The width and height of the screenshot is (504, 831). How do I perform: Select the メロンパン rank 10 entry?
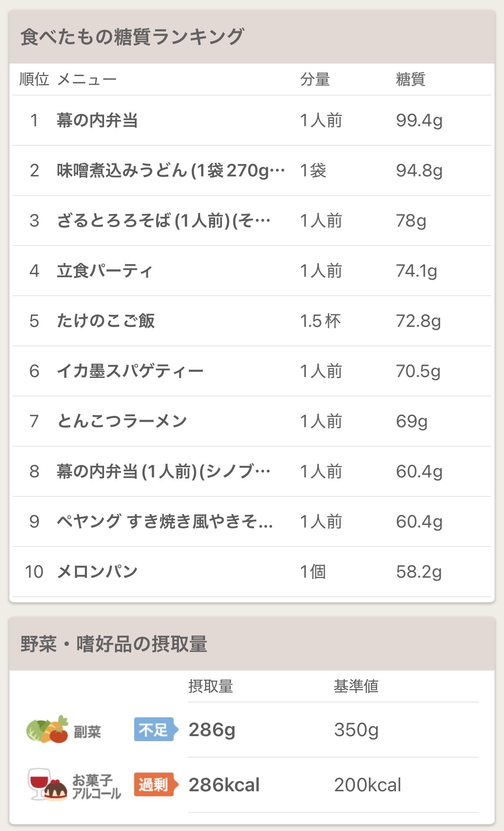(97, 572)
